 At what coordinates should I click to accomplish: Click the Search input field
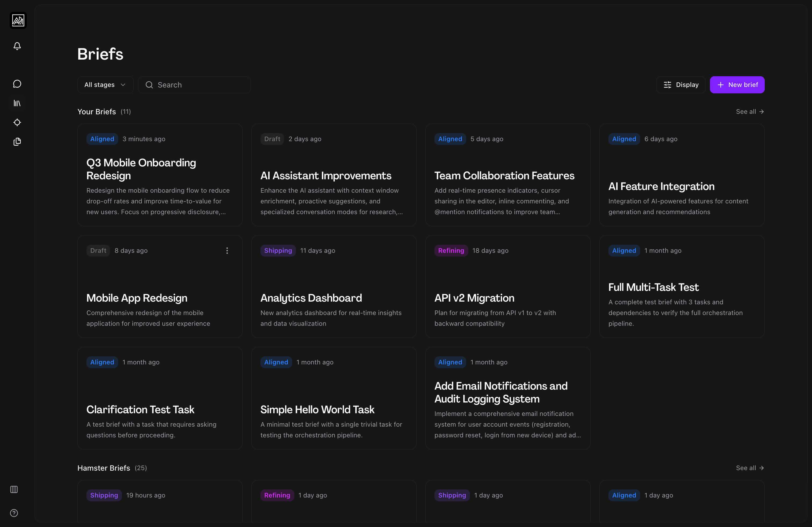194,85
